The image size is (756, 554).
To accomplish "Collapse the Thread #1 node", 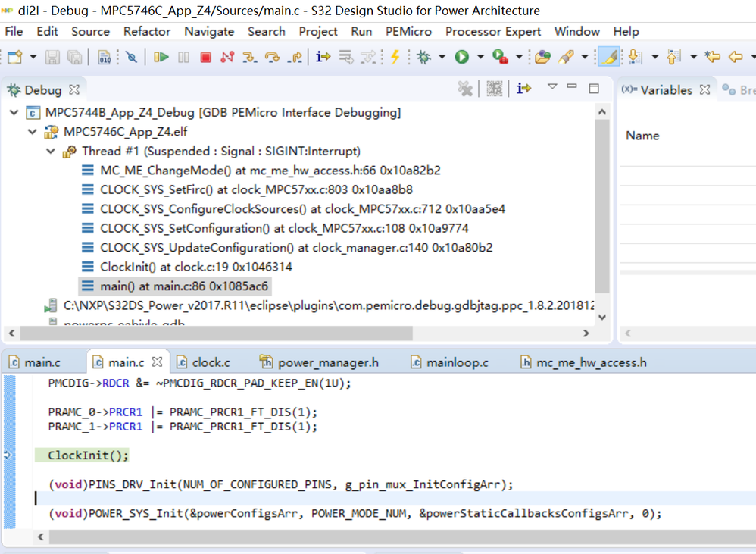I will click(x=51, y=151).
